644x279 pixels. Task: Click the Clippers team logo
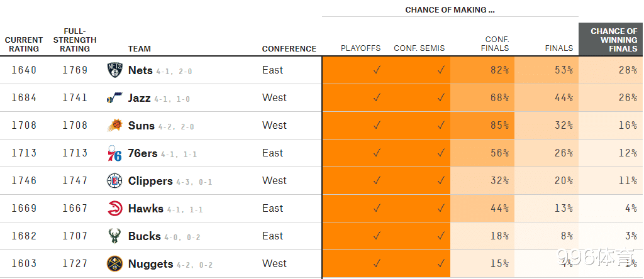click(114, 181)
